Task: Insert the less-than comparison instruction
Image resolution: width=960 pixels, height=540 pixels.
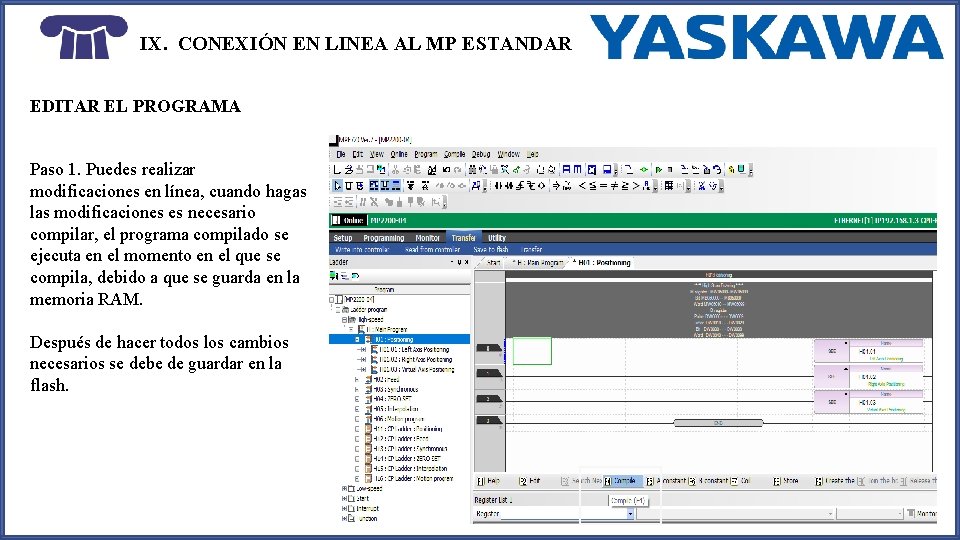Action: pyautogui.click(x=582, y=186)
